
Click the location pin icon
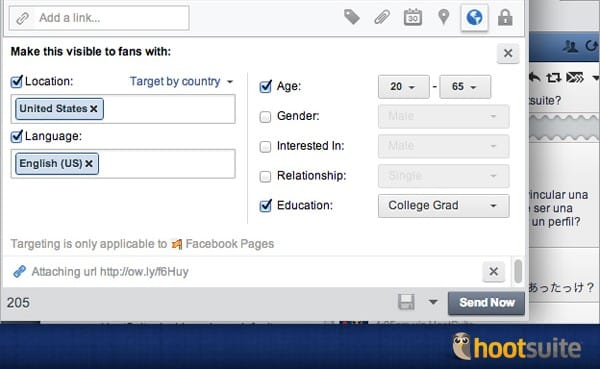point(443,17)
